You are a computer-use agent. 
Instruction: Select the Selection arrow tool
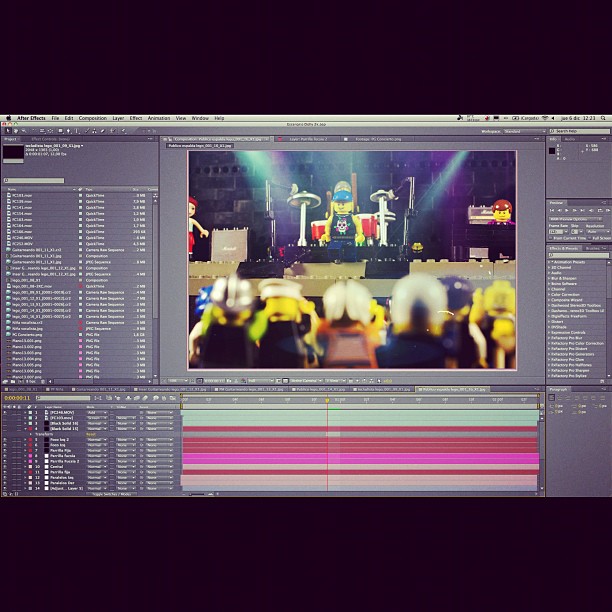[x=8, y=131]
